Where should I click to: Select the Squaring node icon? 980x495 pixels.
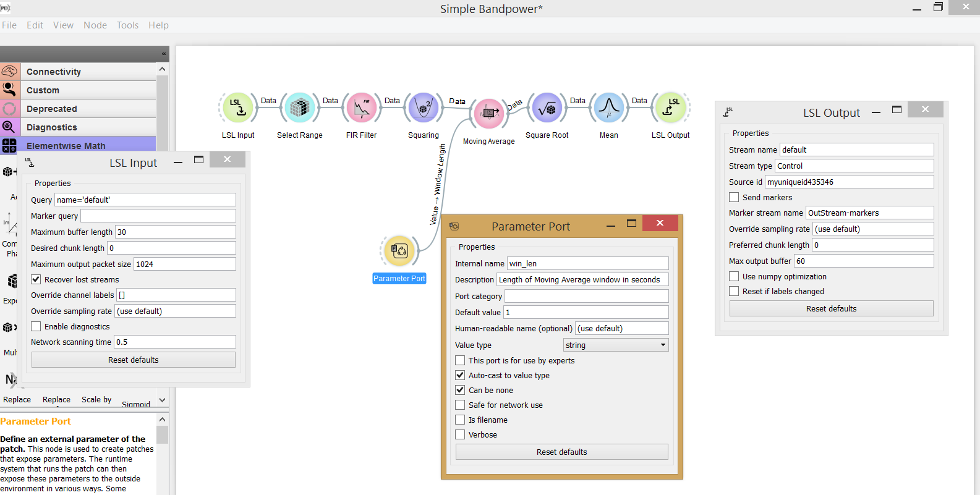click(424, 108)
